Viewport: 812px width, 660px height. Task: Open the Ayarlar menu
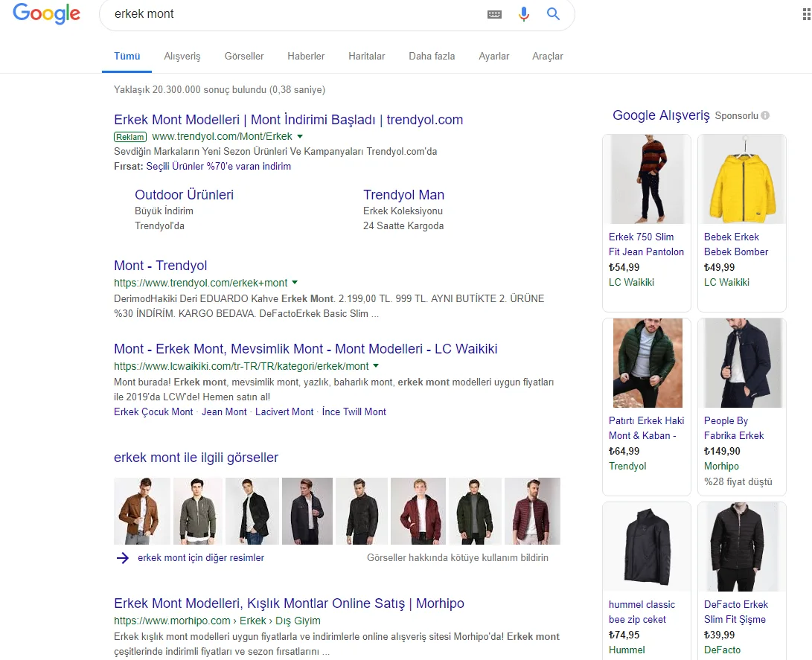point(494,56)
